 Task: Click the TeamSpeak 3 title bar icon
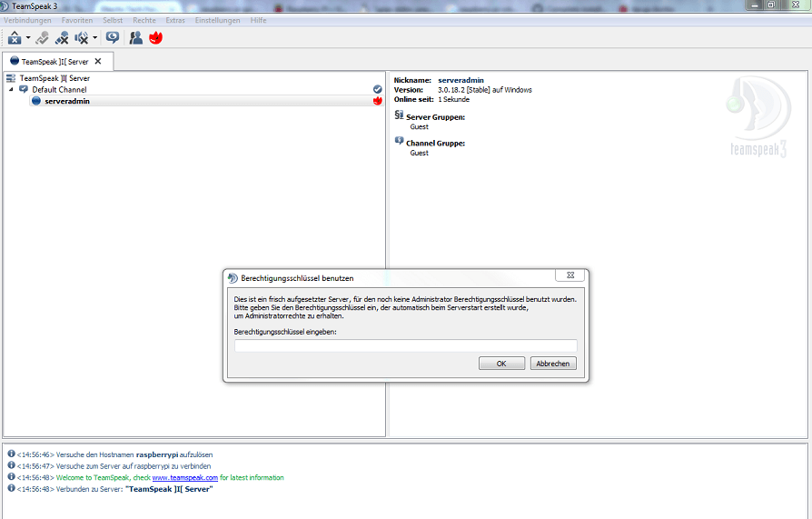5,6
